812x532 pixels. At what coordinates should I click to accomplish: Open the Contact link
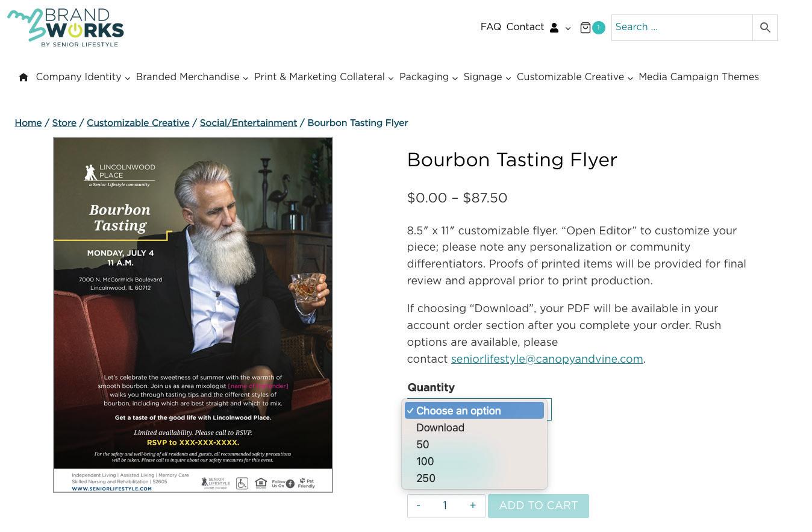[525, 27]
